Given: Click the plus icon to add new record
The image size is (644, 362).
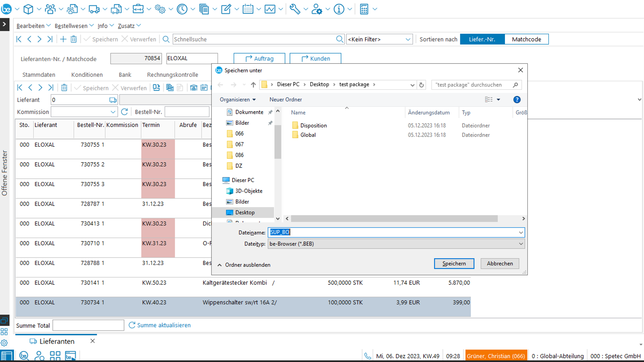Looking at the screenshot, I should (x=63, y=39).
